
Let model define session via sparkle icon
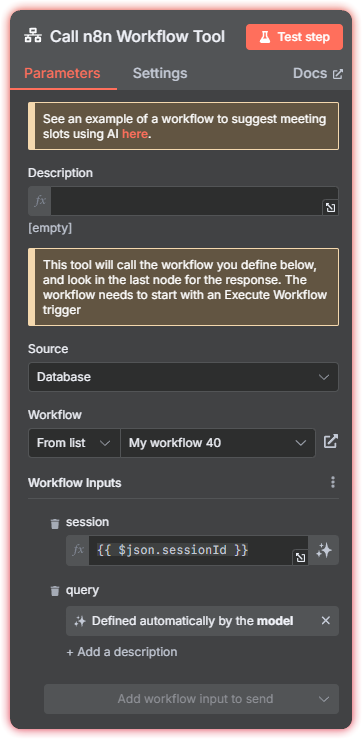click(324, 550)
